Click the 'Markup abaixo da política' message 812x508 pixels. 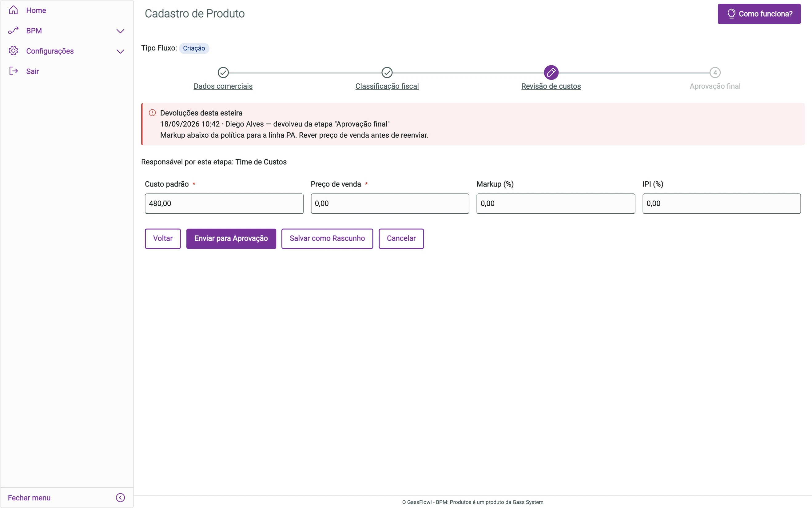[294, 135]
